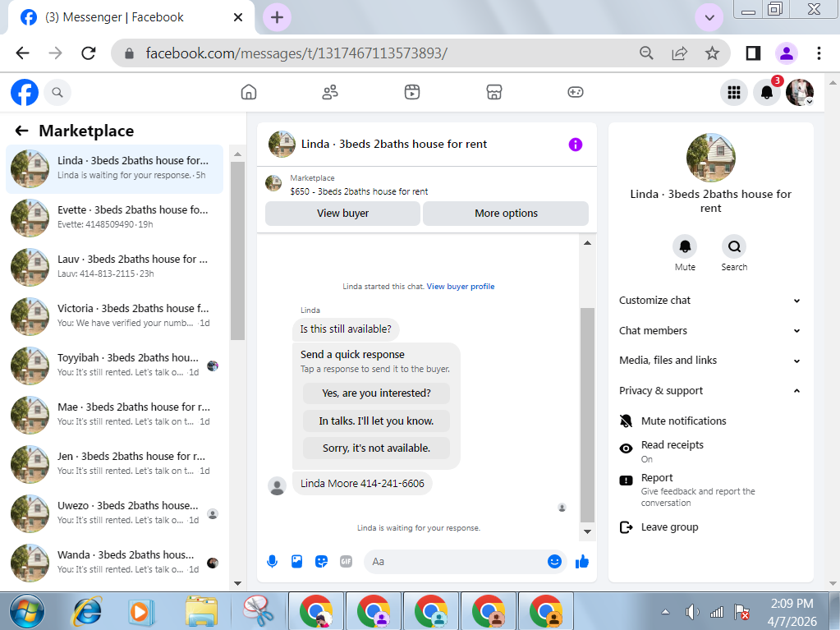Open Toyyibah conversation in the list
Viewport: 840px width, 630px height.
tap(115, 366)
